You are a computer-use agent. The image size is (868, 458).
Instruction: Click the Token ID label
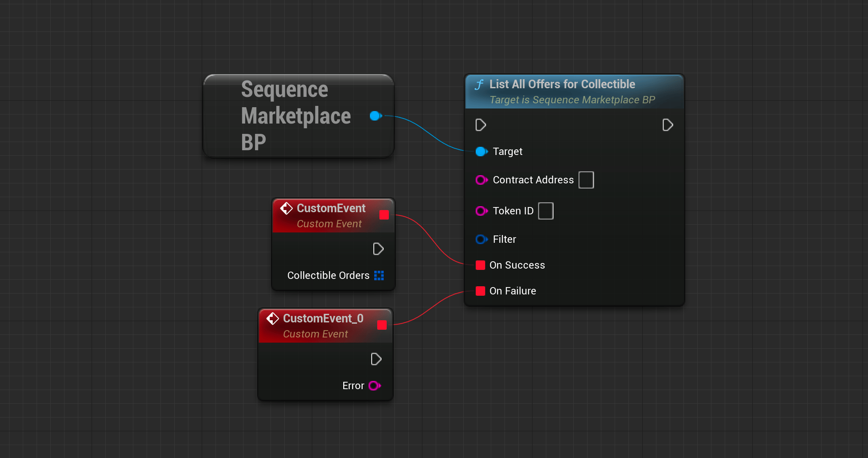[x=513, y=211]
